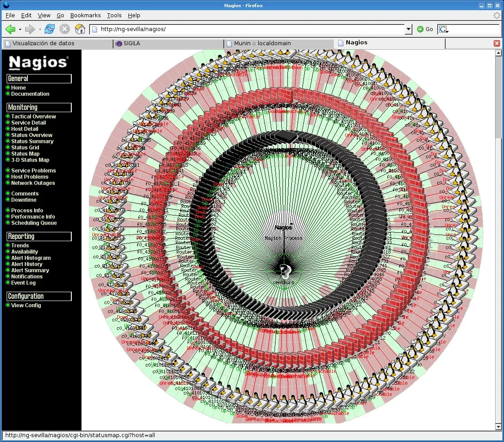Open Tactical Overview
The image size is (504, 442).
(x=33, y=117)
